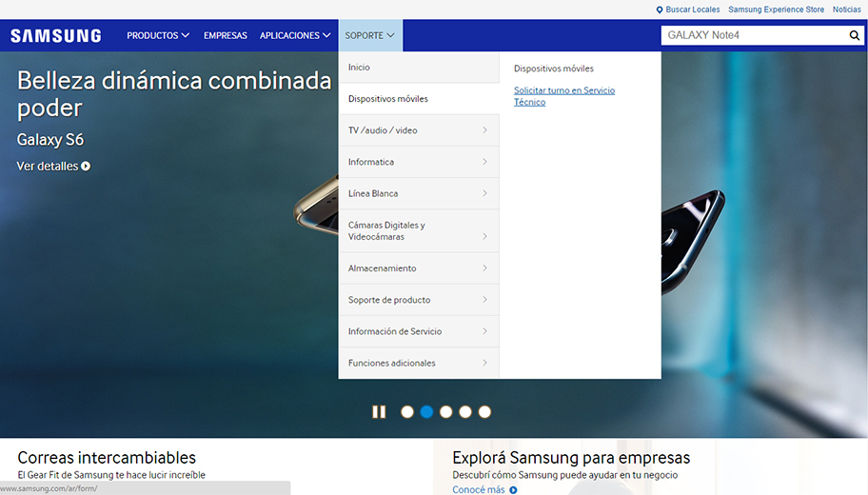Image resolution: width=868 pixels, height=495 pixels.
Task: Select Dispositivos móviles in left menu list
Action: [419, 99]
